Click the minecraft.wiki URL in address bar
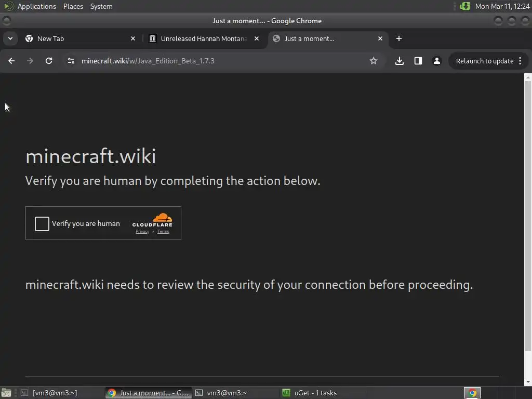The image size is (532, 399). click(148, 61)
